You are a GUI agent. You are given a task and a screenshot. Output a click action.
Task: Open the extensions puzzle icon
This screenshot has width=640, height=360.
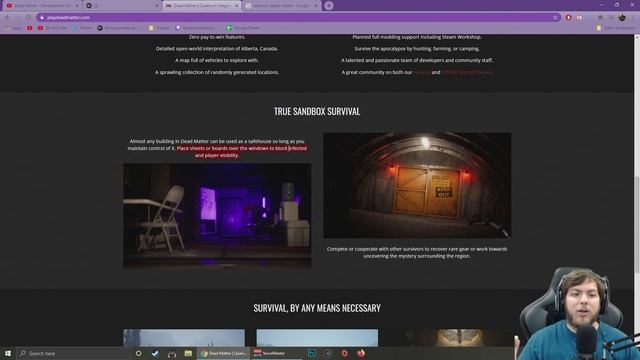pyautogui.click(x=600, y=18)
